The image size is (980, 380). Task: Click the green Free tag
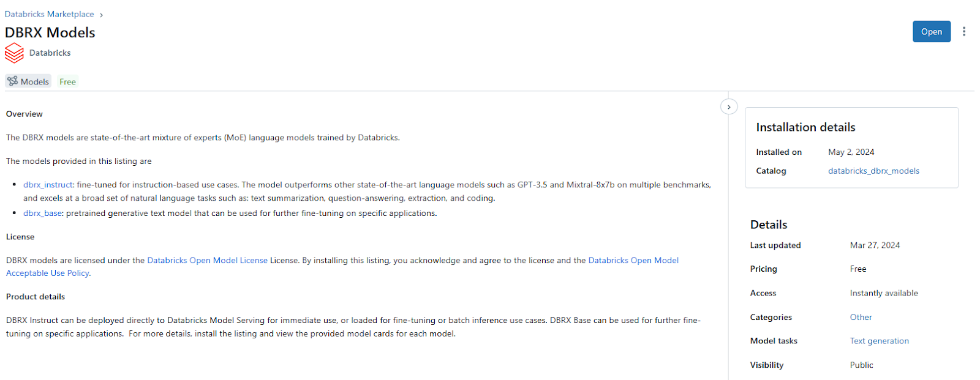[x=67, y=82]
